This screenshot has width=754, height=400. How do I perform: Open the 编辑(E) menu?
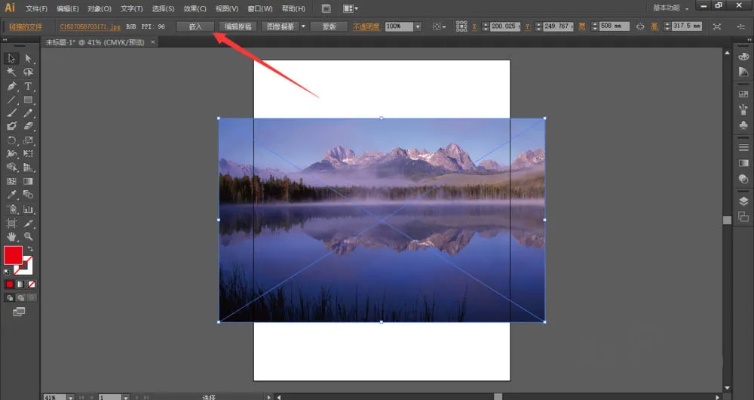click(67, 9)
